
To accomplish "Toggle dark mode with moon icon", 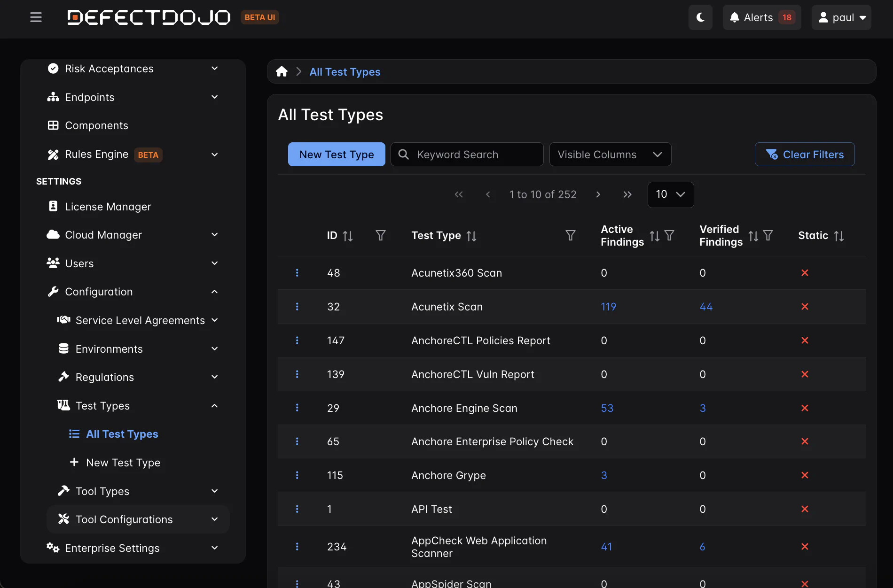I will click(x=700, y=17).
